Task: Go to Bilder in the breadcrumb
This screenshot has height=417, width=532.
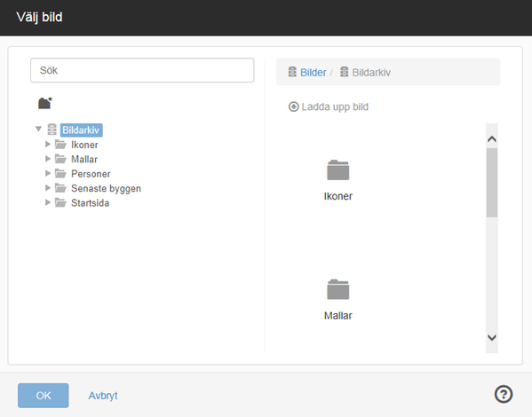Action: click(314, 72)
